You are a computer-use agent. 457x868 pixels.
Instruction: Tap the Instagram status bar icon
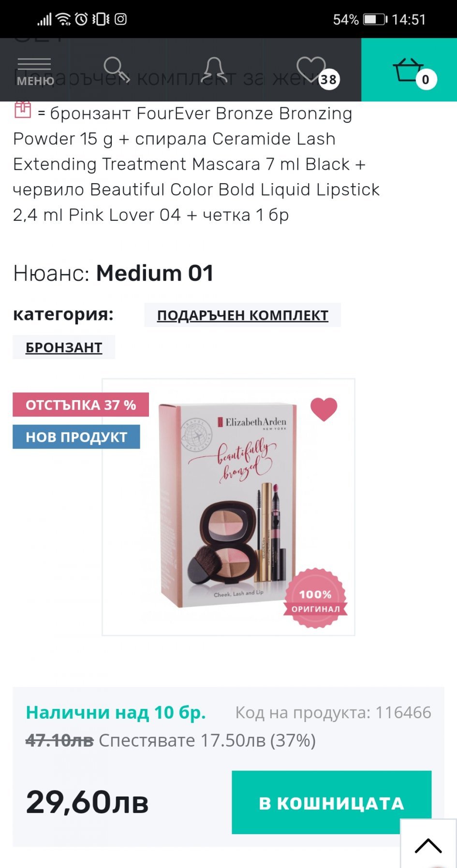click(120, 19)
